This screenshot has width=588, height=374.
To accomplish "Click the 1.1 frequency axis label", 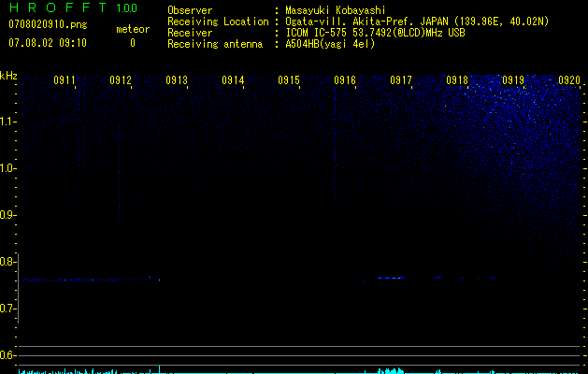I will point(7,122).
